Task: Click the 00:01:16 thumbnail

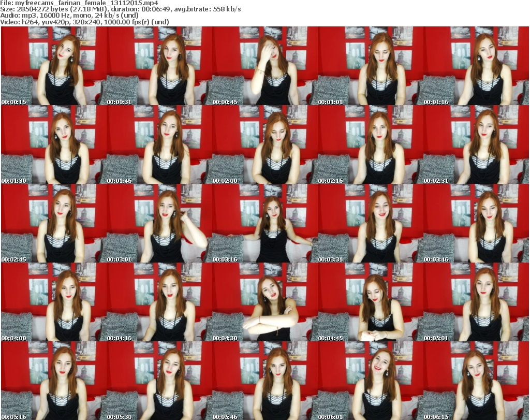Action: point(476,66)
